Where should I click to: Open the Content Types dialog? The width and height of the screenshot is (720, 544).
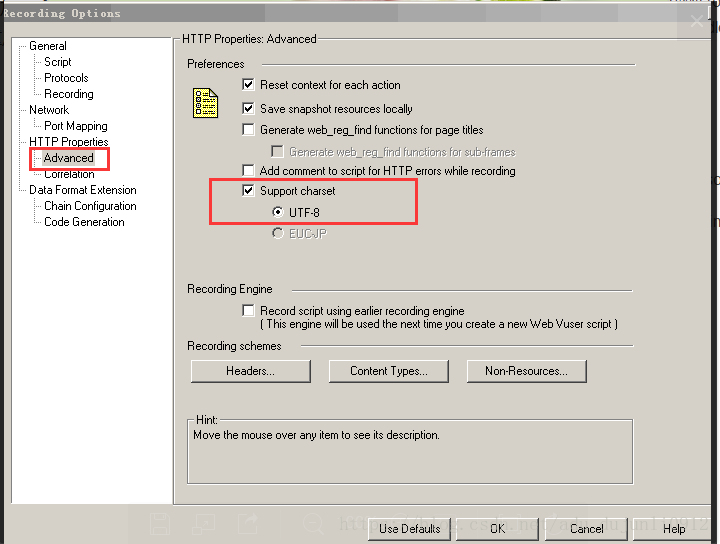[388, 371]
